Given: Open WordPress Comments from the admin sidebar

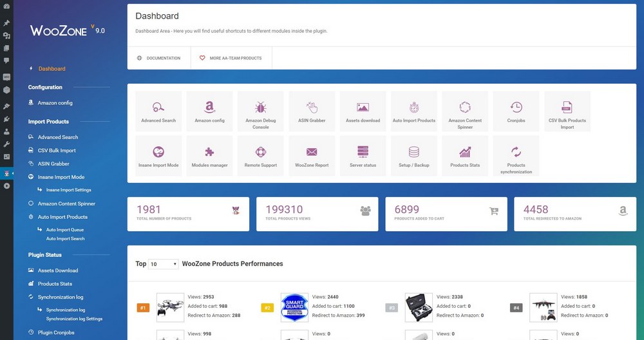Looking at the screenshot, I should pos(6,61).
